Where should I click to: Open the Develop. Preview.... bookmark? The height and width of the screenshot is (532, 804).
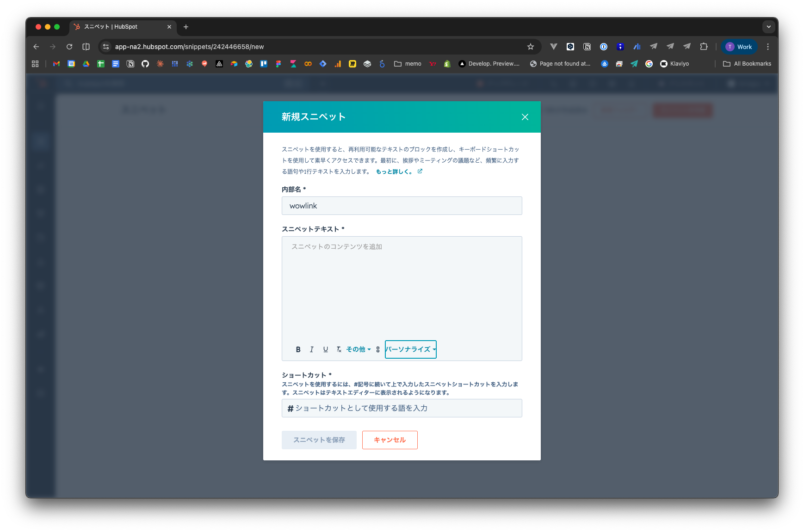coord(489,64)
